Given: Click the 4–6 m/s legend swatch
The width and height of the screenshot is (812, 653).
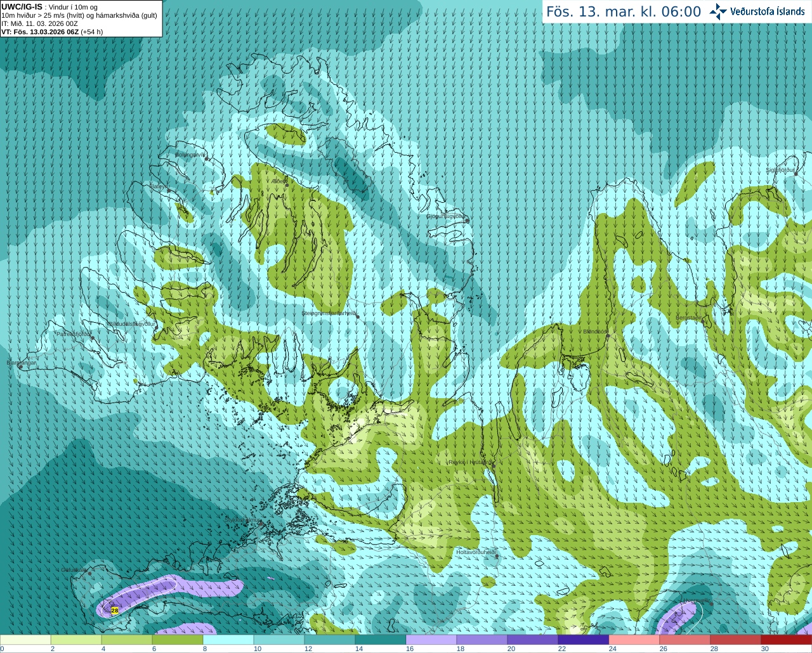Looking at the screenshot, I should click(127, 640).
